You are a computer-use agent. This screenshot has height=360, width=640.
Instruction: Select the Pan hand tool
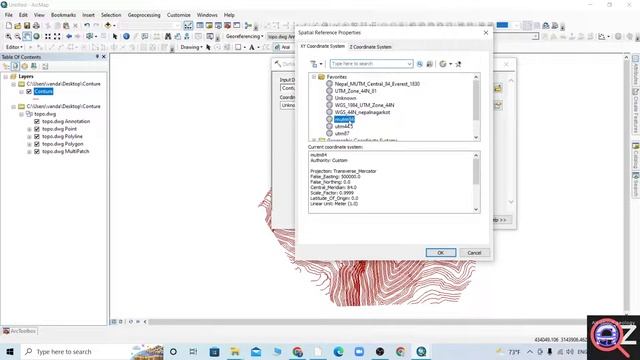[x=27, y=36]
